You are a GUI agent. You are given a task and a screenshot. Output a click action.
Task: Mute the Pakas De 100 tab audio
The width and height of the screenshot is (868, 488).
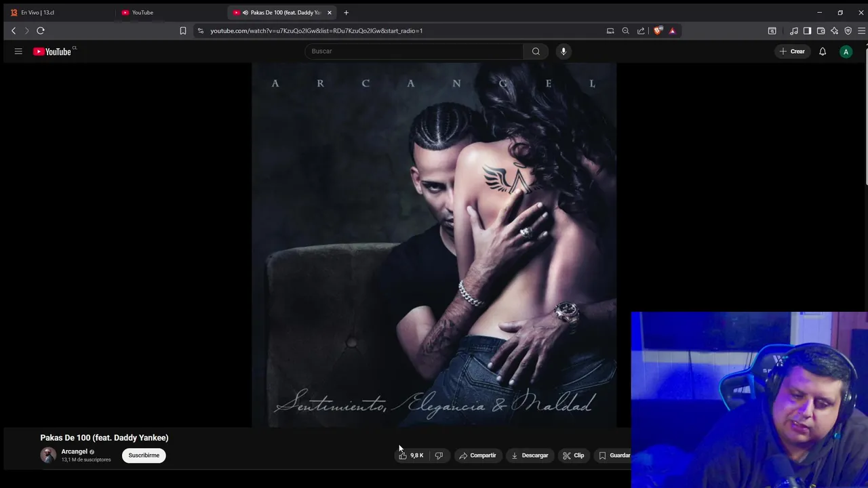pos(245,12)
